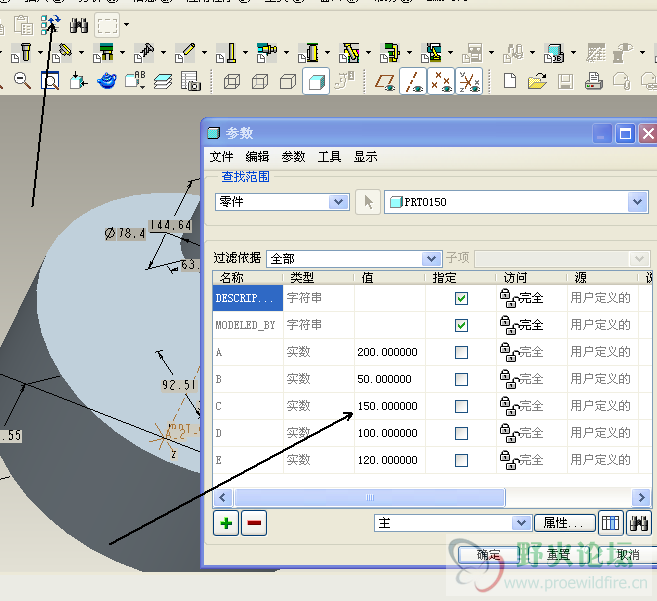Click the 重置 button

pyautogui.click(x=559, y=555)
